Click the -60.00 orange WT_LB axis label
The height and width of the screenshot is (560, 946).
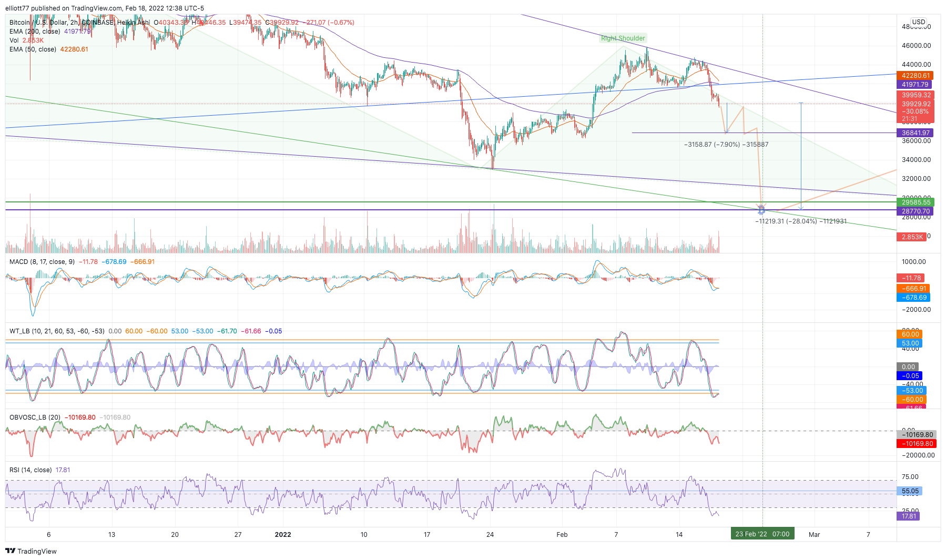coord(911,400)
